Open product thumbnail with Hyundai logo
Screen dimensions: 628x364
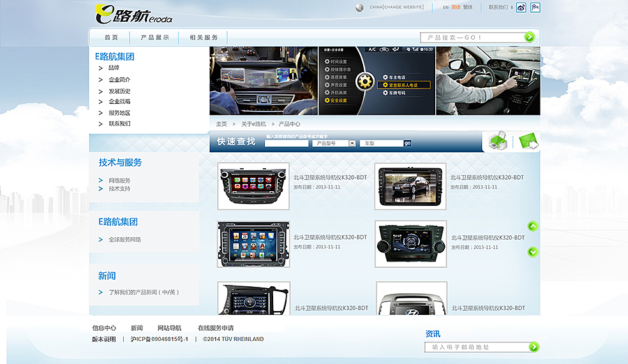click(412, 298)
